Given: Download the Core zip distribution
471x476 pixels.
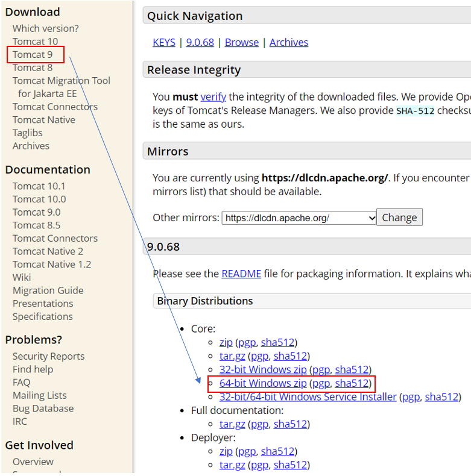Looking at the screenshot, I should pos(226,343).
